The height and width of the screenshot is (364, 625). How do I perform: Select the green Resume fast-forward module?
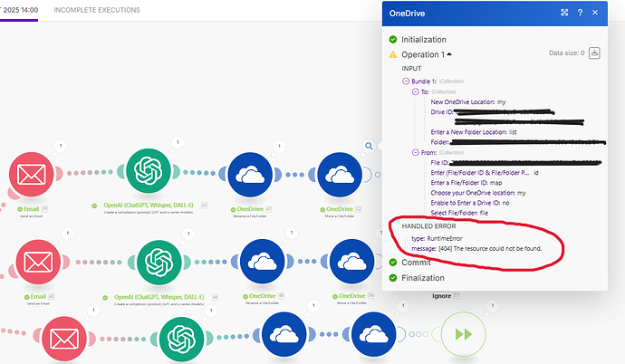[464, 334]
